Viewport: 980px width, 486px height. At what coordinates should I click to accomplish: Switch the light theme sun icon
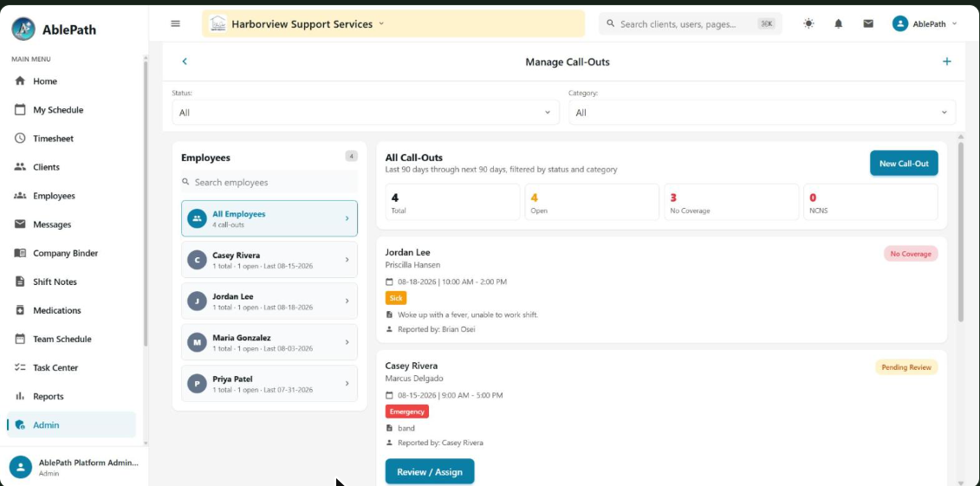pos(808,23)
